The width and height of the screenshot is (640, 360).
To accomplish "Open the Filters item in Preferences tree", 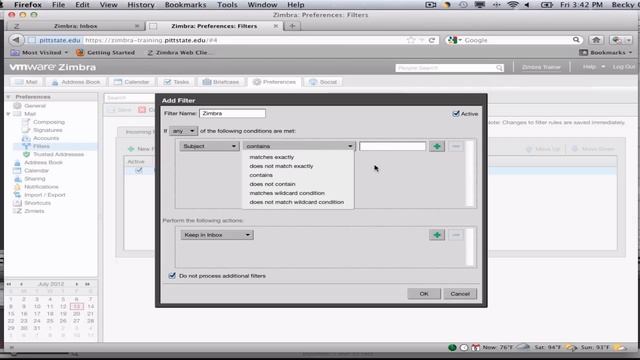I will (41, 146).
